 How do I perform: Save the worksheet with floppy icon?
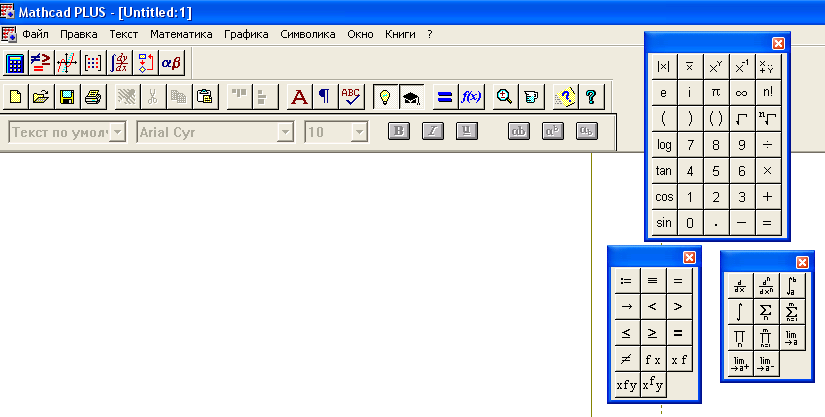[x=67, y=97]
